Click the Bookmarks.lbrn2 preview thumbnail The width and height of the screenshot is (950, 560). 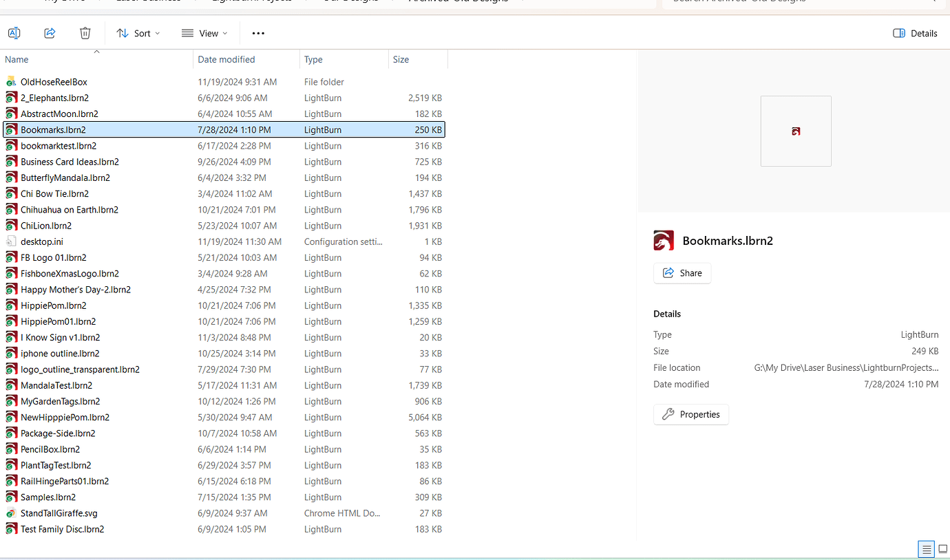(x=796, y=131)
